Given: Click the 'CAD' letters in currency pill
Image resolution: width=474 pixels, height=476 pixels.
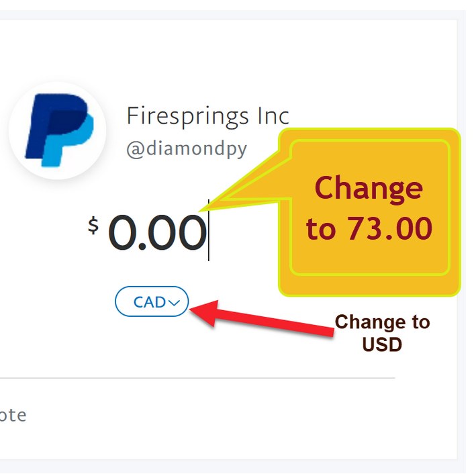Looking at the screenshot, I should [150, 302].
